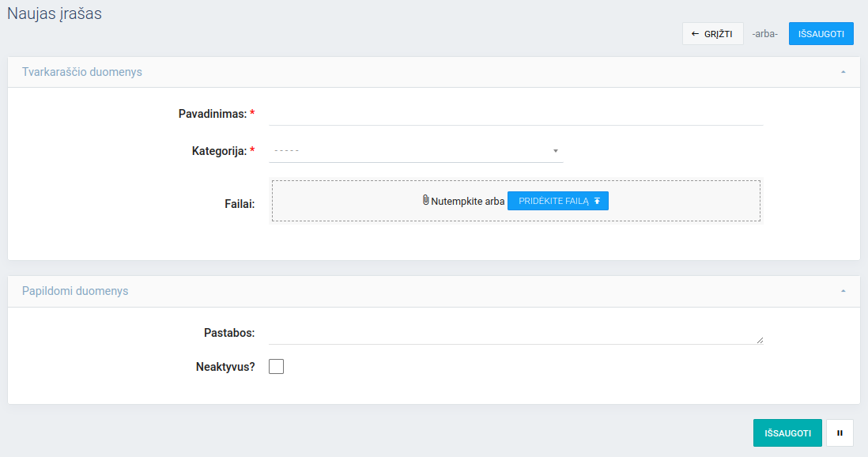The image size is (868, 457).
Task: Click the "Neaktyvus?" label text
Action: click(x=225, y=367)
